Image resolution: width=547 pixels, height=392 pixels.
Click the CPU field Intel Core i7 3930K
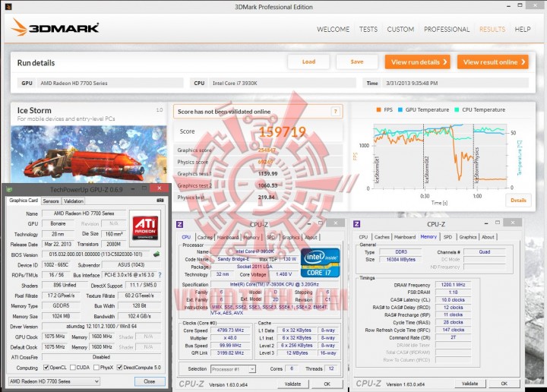(283, 83)
